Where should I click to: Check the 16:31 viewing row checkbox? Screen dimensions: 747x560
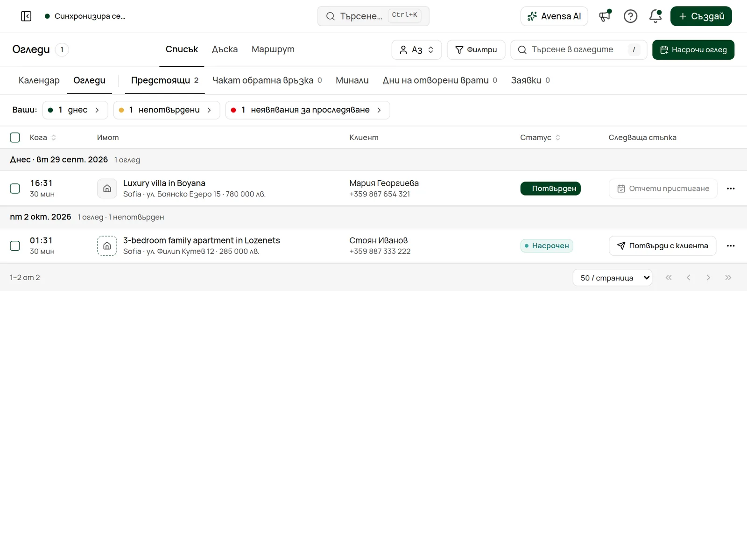pos(15,189)
